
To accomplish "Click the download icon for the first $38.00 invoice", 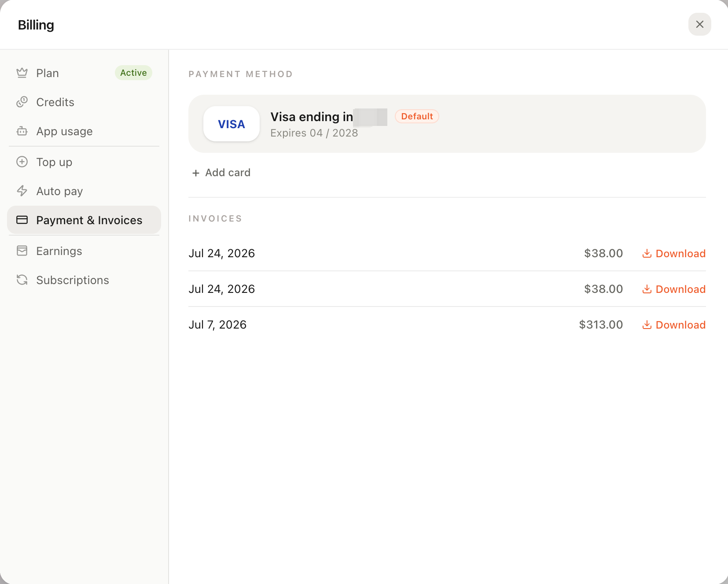I will click(647, 253).
